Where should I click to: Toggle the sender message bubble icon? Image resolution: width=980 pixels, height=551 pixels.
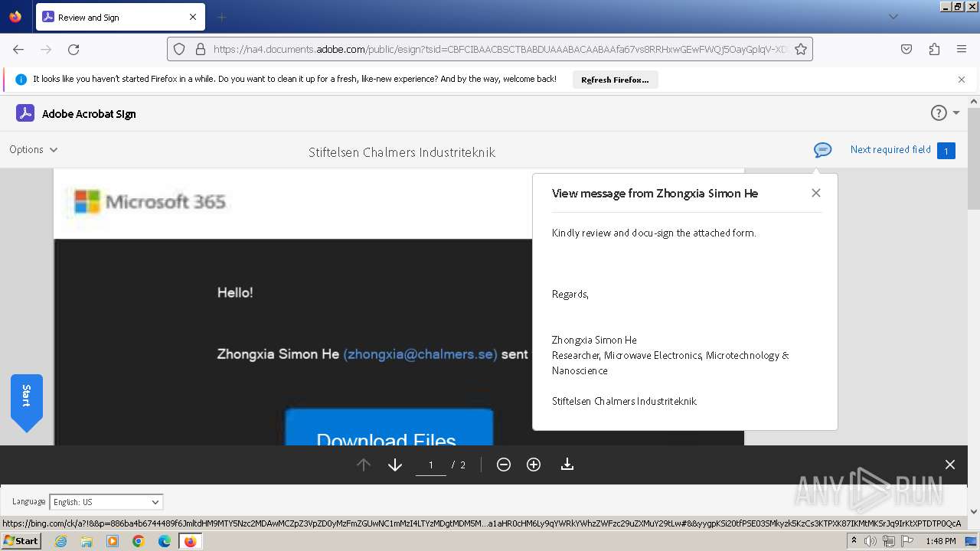822,150
